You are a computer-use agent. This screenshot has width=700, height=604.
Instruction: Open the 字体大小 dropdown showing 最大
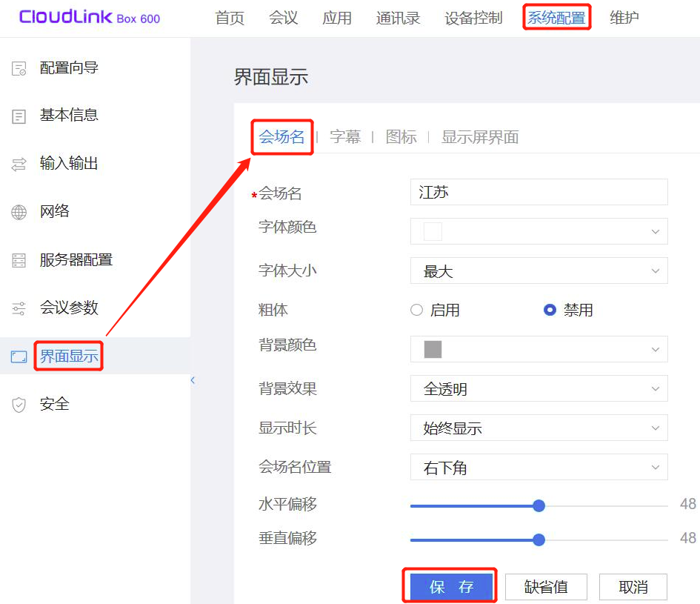[539, 271]
